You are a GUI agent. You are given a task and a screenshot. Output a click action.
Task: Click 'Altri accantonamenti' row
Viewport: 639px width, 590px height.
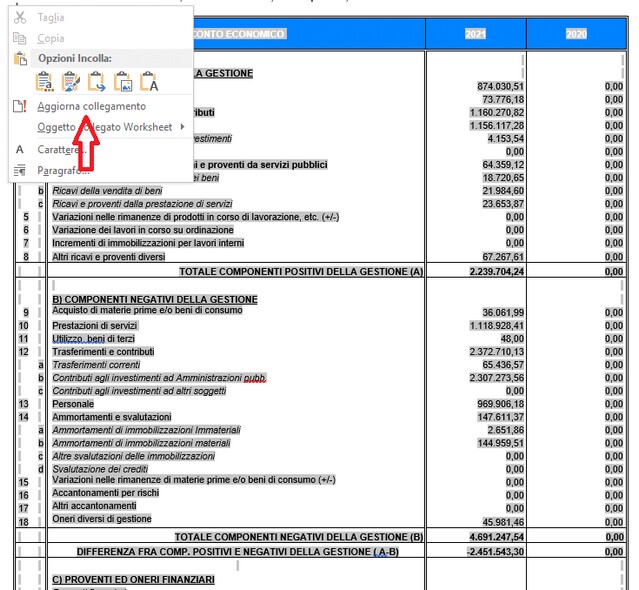pyautogui.click(x=94, y=506)
